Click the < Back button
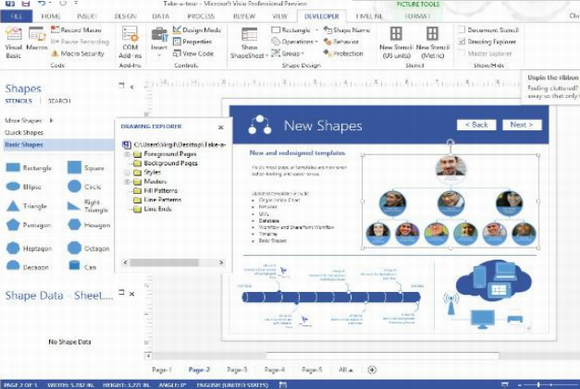 476,125
